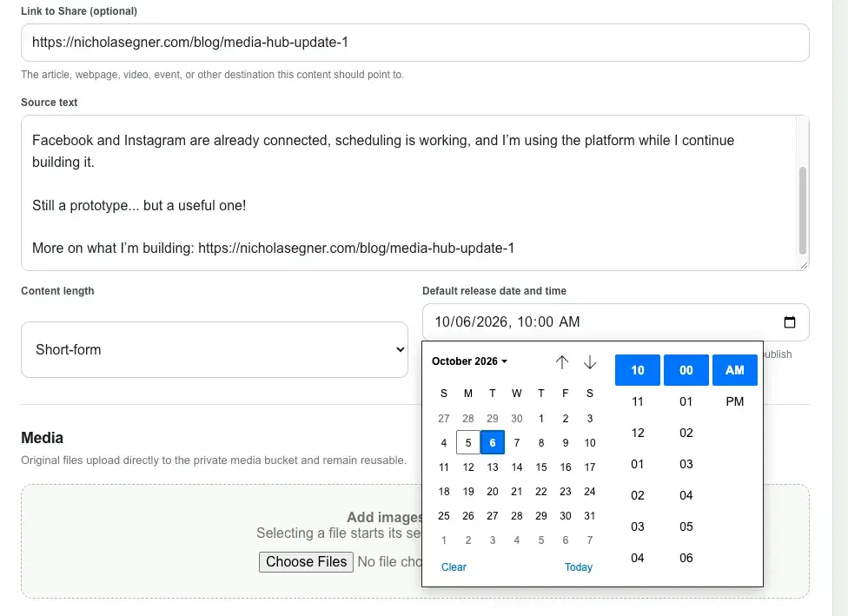Screen dimensions: 848x616
Task: Click the Today link in date picker
Action: click(x=578, y=566)
